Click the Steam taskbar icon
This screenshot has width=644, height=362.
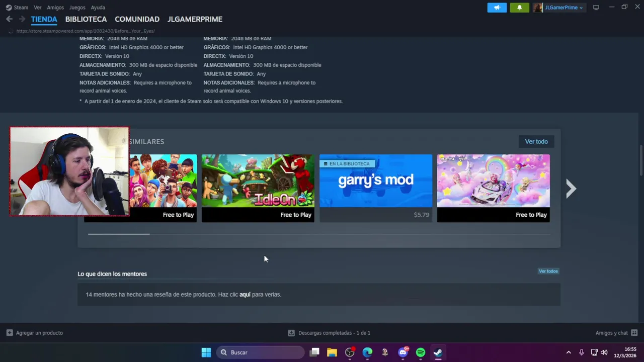point(438,352)
